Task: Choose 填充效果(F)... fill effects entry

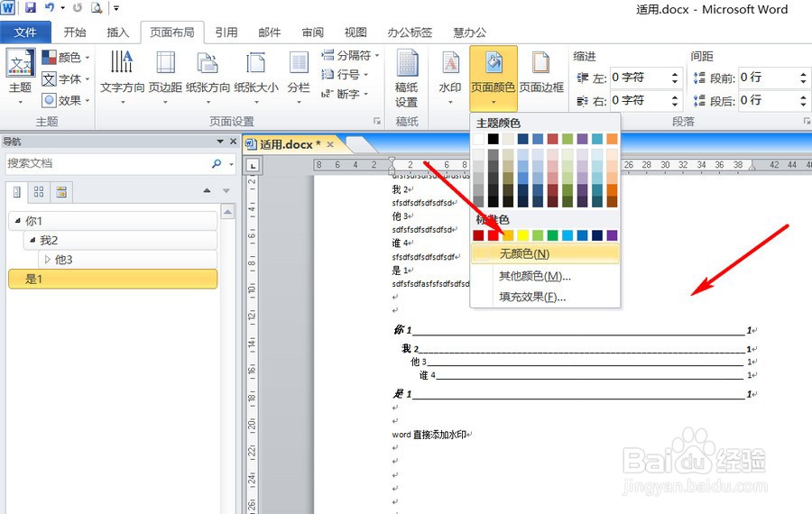Action: point(545,297)
